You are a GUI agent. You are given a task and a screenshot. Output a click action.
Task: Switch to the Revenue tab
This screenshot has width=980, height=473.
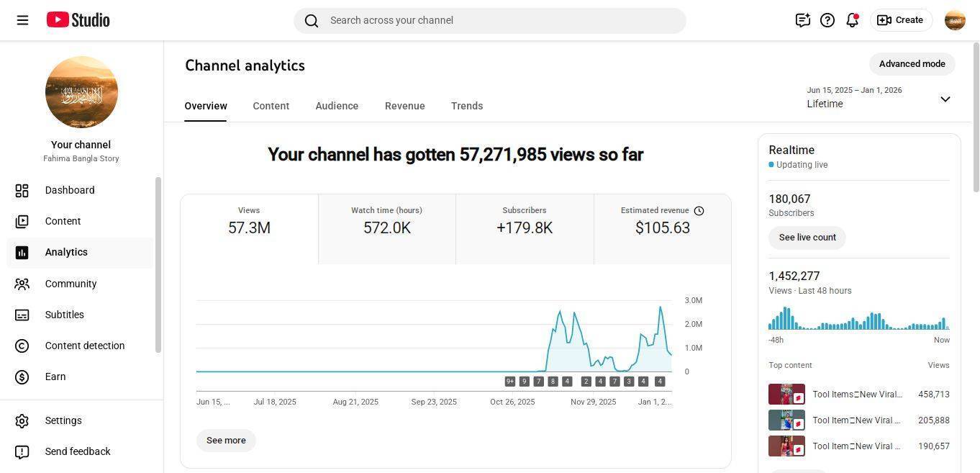pyautogui.click(x=404, y=106)
